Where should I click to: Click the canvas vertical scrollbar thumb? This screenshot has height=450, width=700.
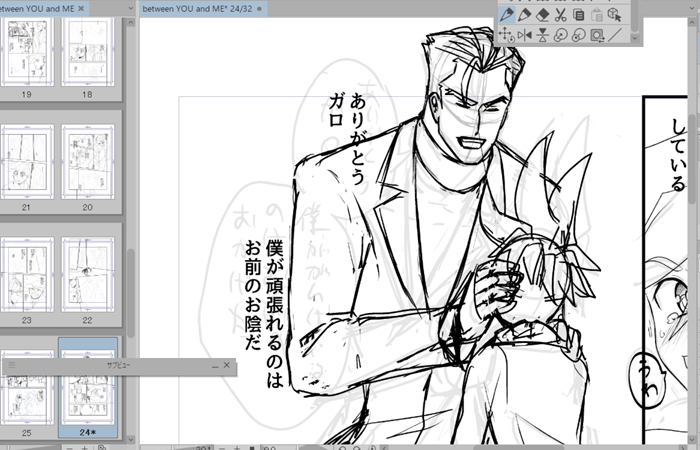693,158
